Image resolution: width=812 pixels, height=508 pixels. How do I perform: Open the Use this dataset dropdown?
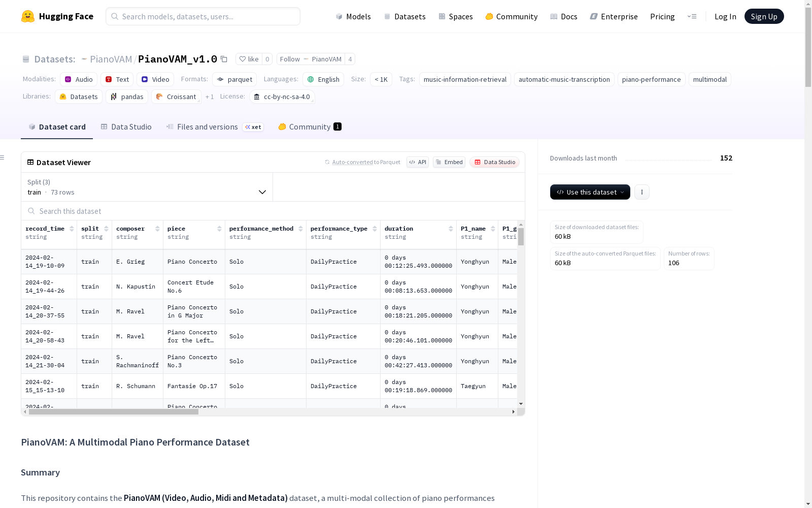(x=590, y=192)
